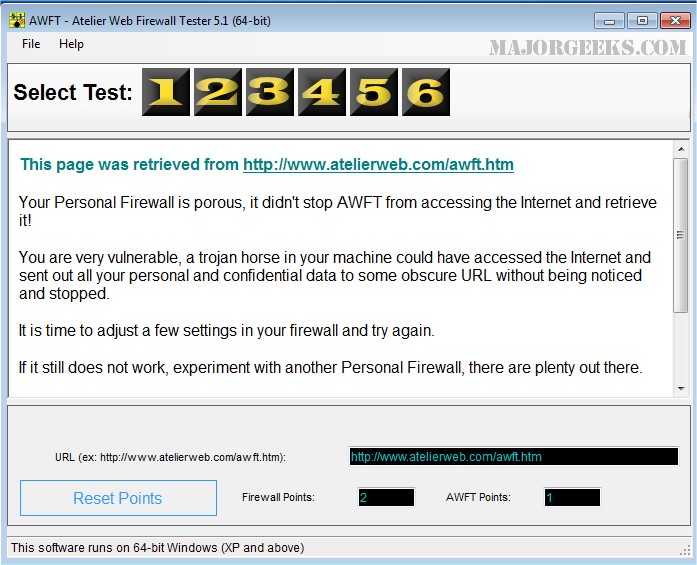
Task: Click the window resize grip
Action: click(685, 551)
